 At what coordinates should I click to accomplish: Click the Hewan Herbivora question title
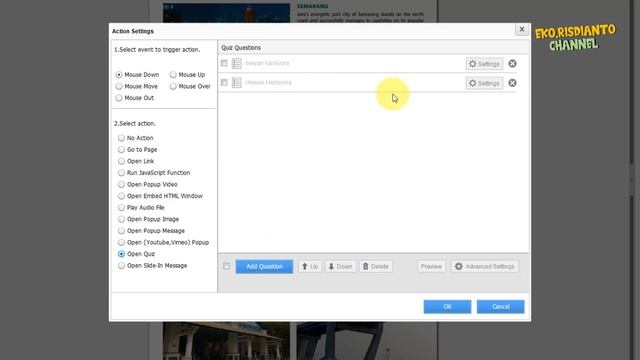(x=268, y=82)
